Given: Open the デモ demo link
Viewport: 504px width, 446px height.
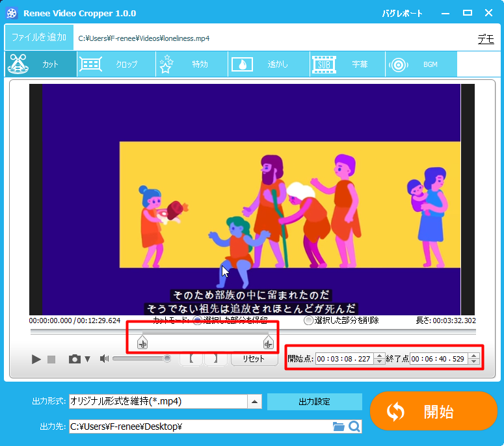Looking at the screenshot, I should (x=486, y=39).
